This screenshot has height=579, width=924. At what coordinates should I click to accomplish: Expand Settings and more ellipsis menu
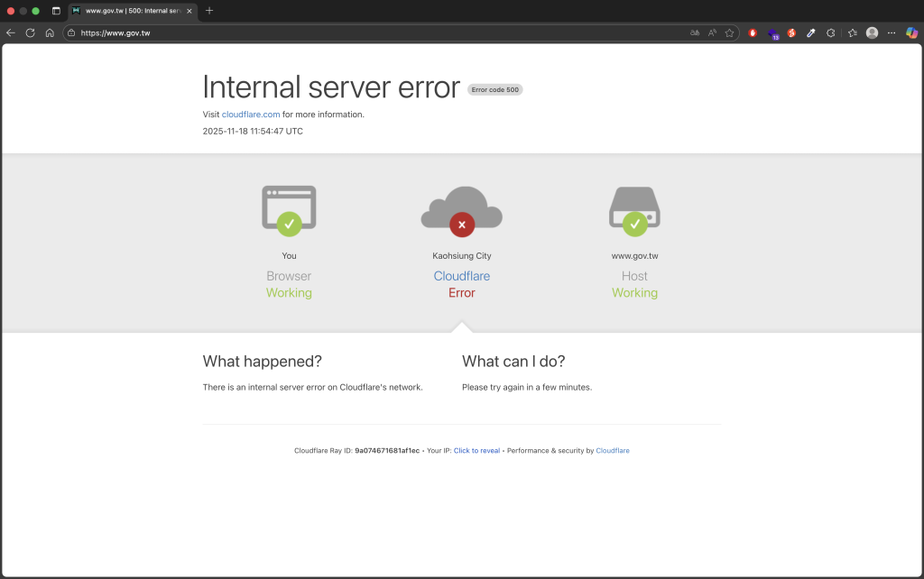coord(892,32)
